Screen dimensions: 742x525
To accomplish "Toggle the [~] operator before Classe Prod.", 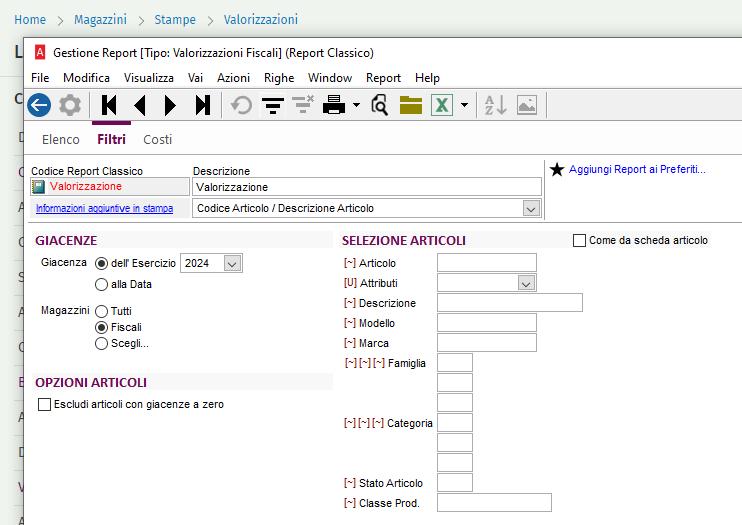I will (x=350, y=503).
